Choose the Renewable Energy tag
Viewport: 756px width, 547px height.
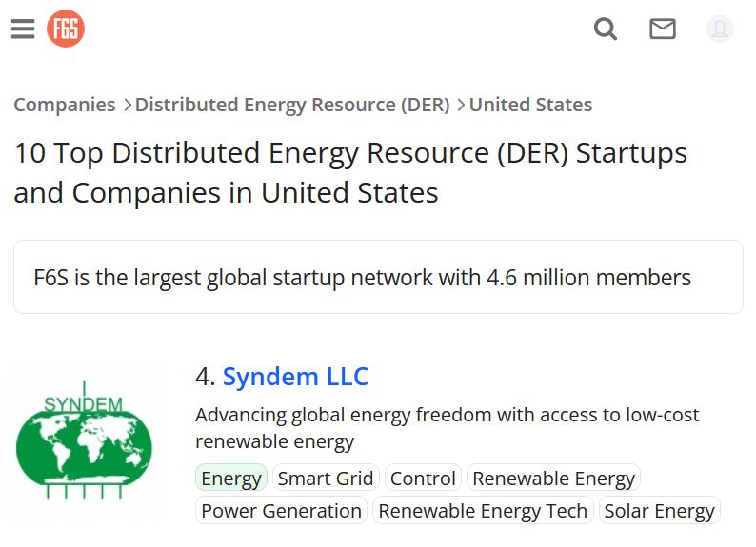tap(553, 479)
